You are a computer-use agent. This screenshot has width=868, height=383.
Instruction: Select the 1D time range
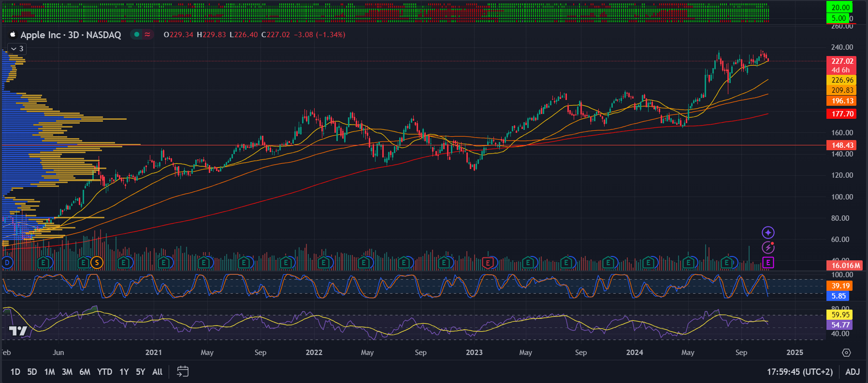coord(15,372)
